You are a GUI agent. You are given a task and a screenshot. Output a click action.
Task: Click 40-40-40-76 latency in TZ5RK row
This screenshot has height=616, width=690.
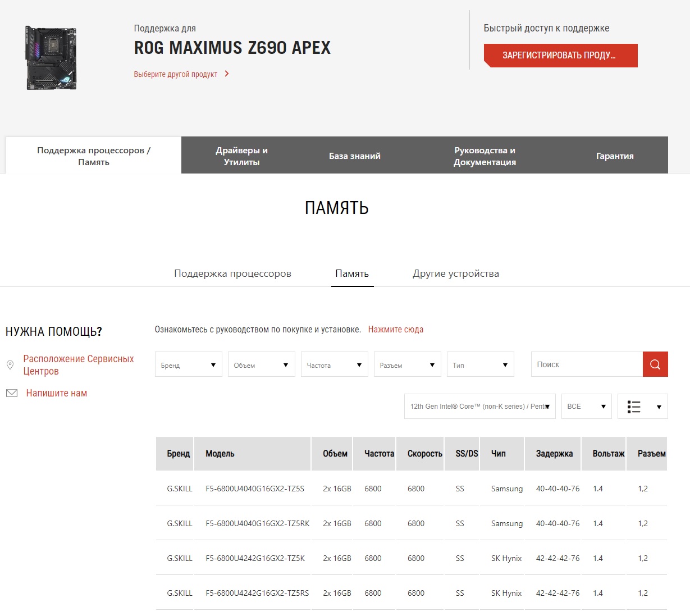click(558, 523)
